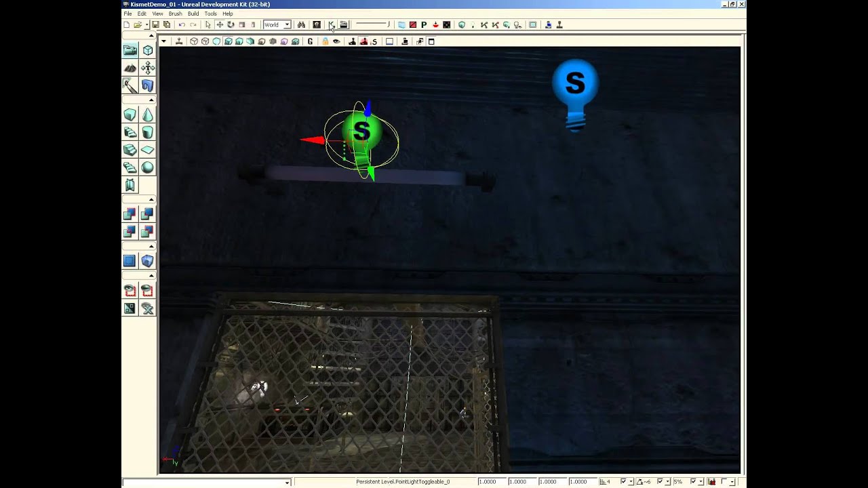Open drag grid size dropdown

[x=632, y=482]
